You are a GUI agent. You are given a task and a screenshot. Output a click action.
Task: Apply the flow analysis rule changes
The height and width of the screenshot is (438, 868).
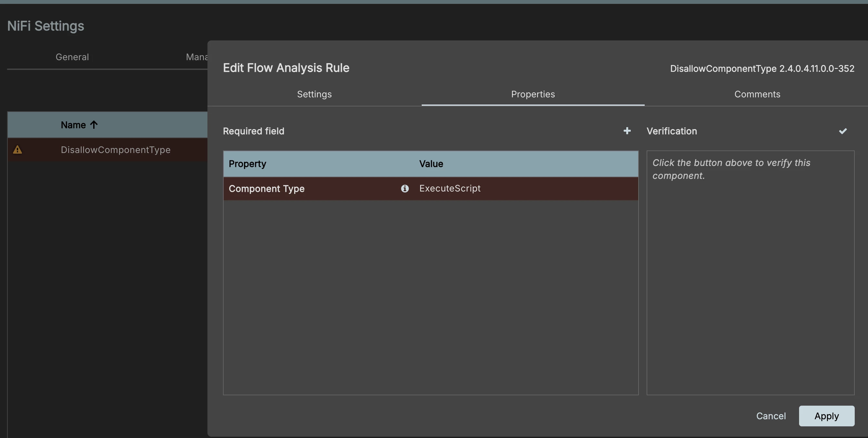[x=826, y=416]
